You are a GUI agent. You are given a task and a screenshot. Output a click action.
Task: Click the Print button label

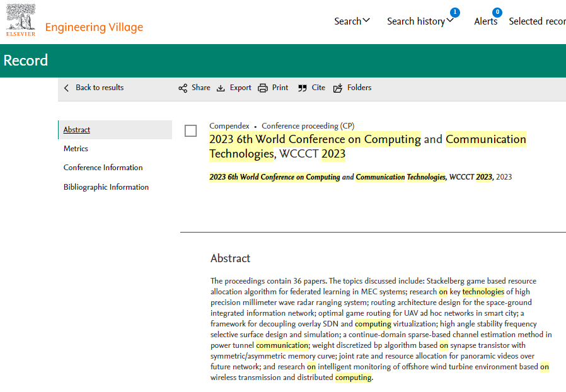coord(280,88)
